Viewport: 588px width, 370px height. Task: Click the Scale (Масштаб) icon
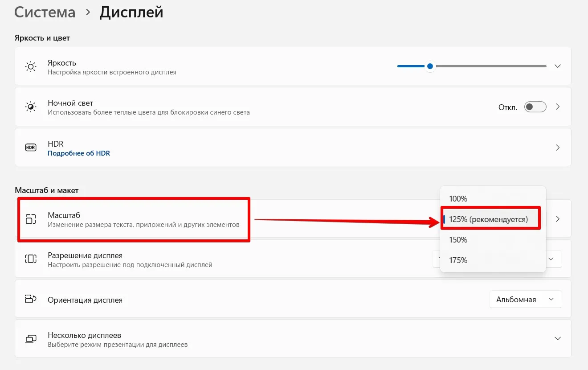tap(30, 219)
